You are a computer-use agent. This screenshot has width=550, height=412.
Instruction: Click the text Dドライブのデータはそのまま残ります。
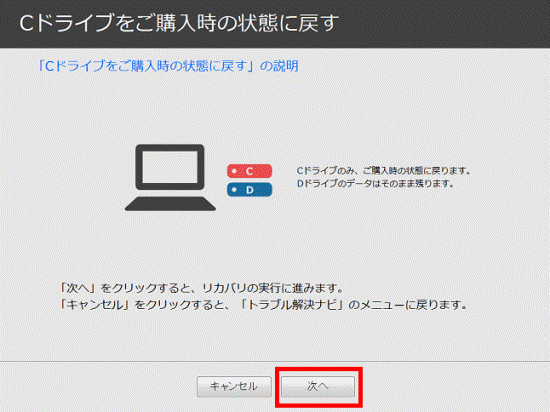coord(376,183)
